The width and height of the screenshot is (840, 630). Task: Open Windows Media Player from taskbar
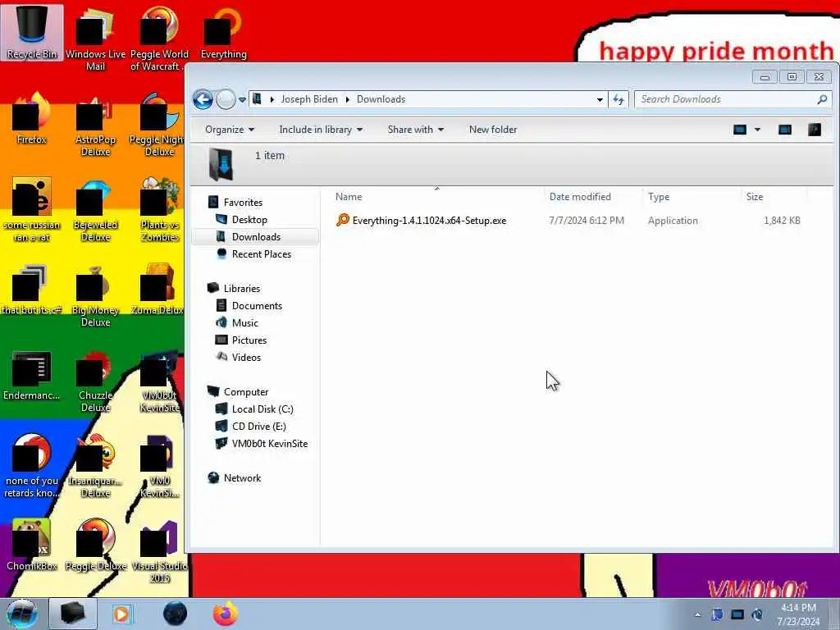(x=123, y=614)
